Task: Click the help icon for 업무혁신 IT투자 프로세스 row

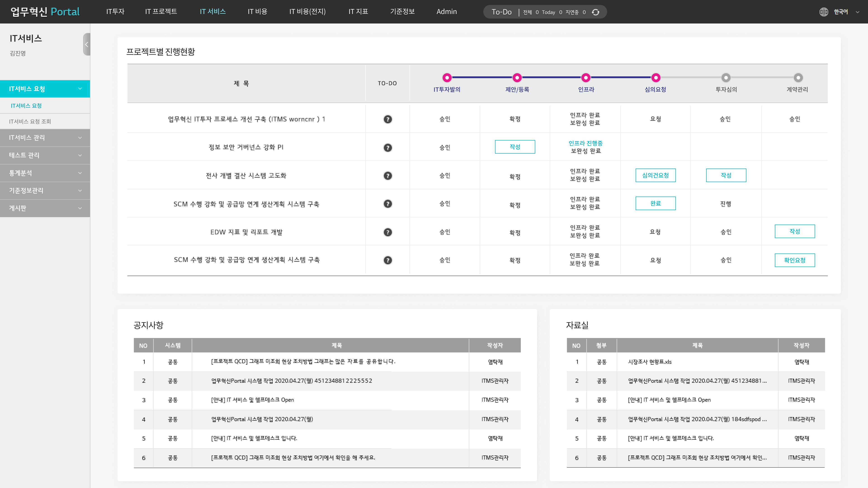Action: click(x=388, y=119)
